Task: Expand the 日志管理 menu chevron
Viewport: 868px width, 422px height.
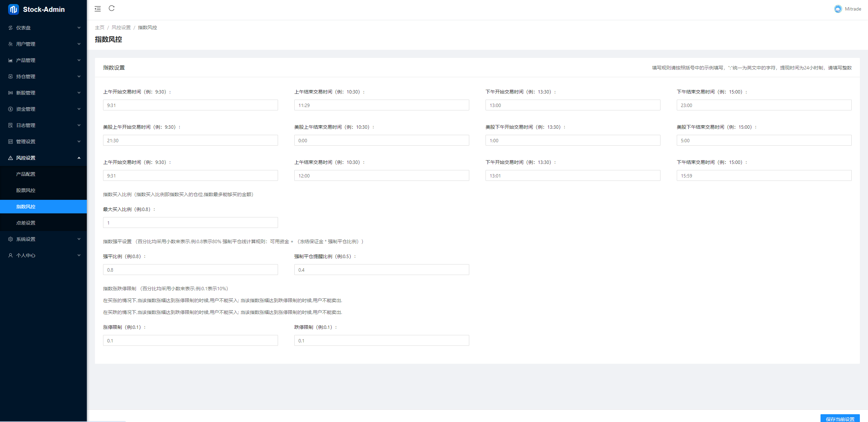Action: tap(79, 125)
